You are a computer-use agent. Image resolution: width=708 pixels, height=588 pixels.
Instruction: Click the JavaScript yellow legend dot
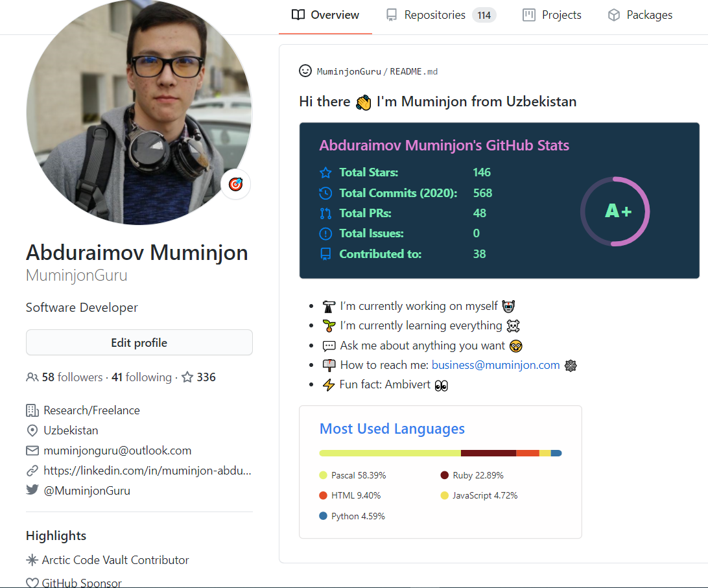coord(444,495)
